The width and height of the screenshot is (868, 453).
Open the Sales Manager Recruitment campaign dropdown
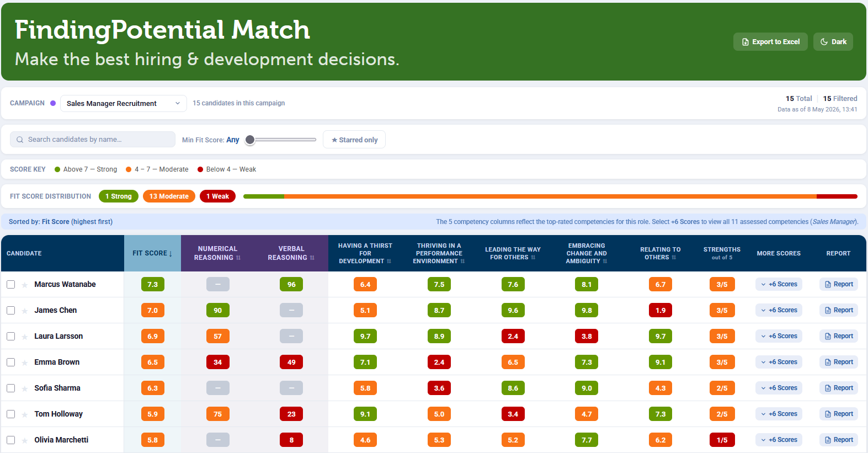(x=124, y=103)
